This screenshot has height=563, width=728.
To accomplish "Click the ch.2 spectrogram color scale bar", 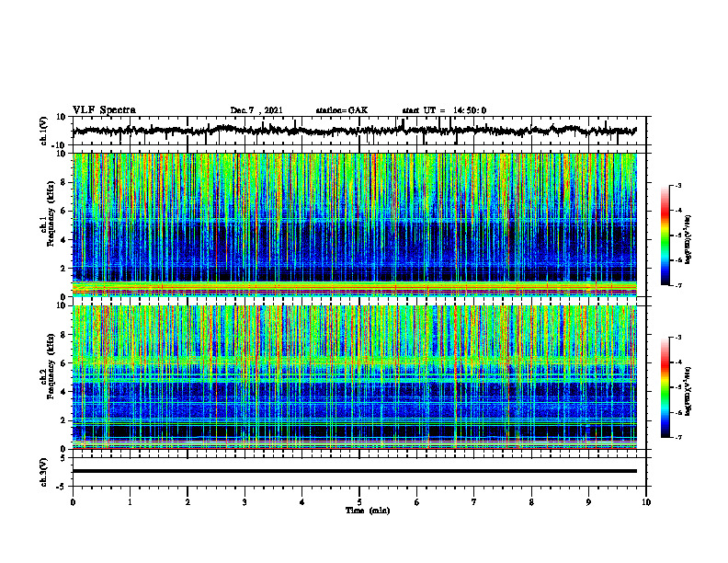I will 665,387.
